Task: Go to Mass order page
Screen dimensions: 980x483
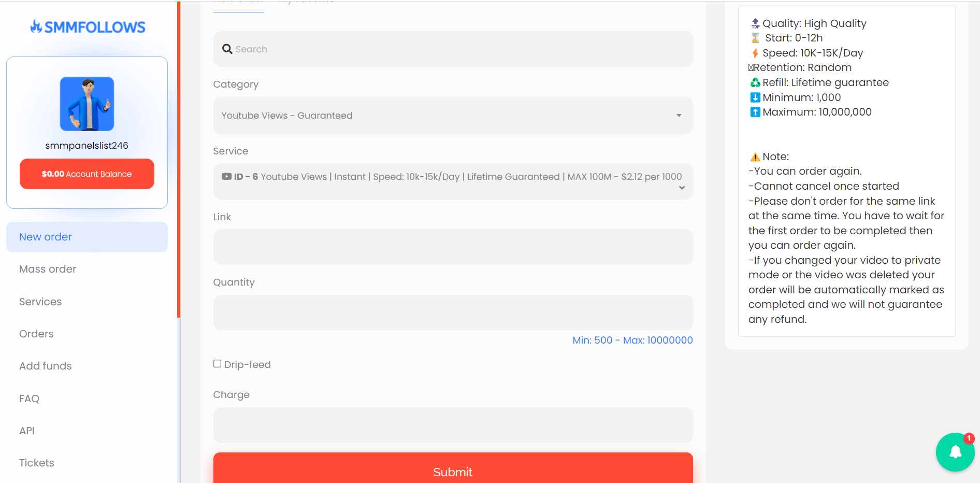Action: pyautogui.click(x=48, y=269)
